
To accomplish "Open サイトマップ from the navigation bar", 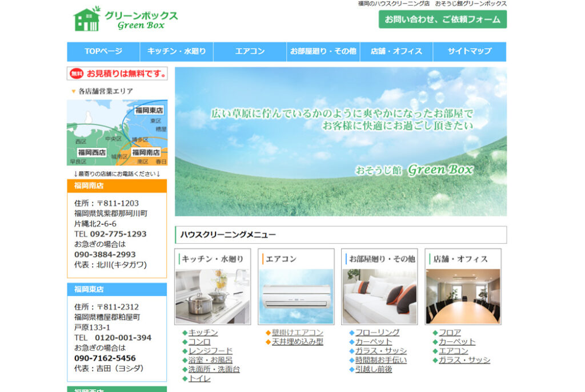I will tap(469, 51).
